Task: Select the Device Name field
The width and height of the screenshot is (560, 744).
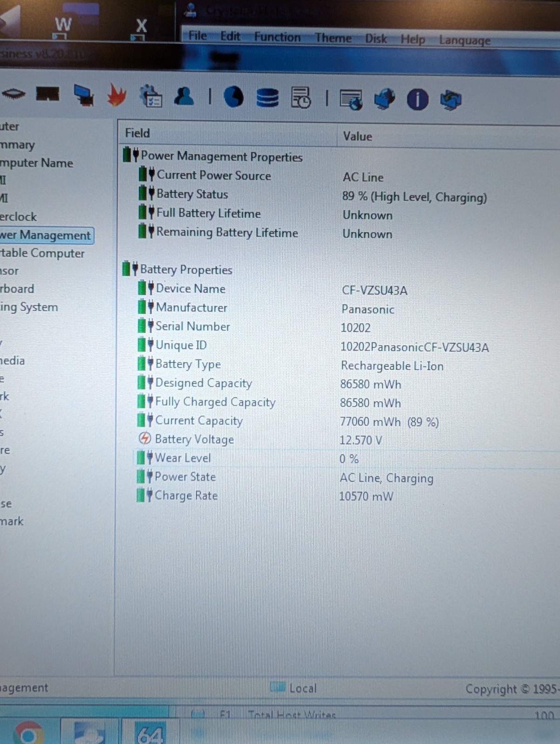Action: (191, 289)
